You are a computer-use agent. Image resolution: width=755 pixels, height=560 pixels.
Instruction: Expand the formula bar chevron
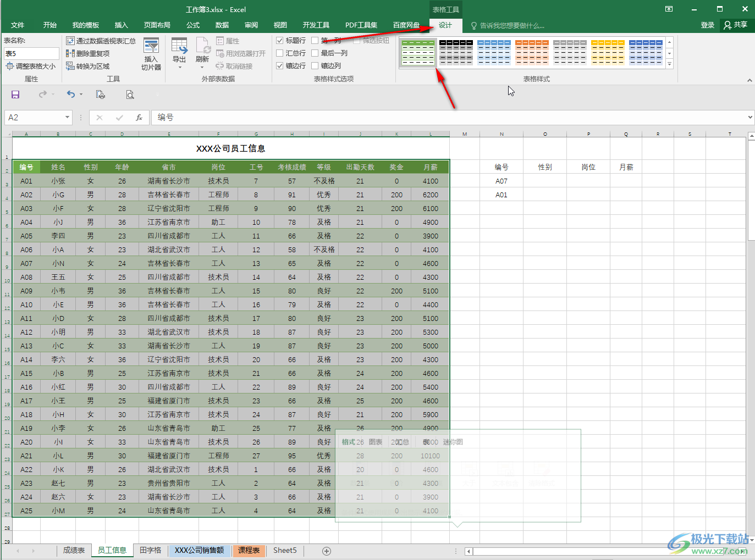tap(750, 117)
